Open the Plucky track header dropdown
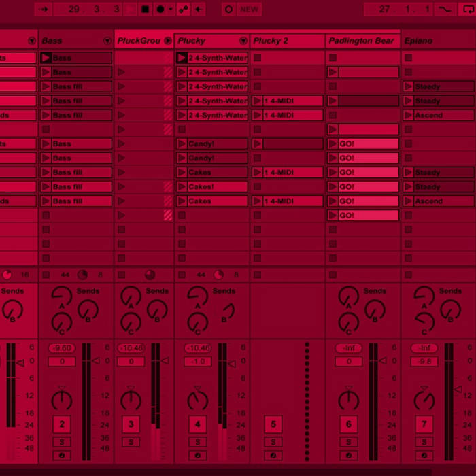 pos(243,41)
